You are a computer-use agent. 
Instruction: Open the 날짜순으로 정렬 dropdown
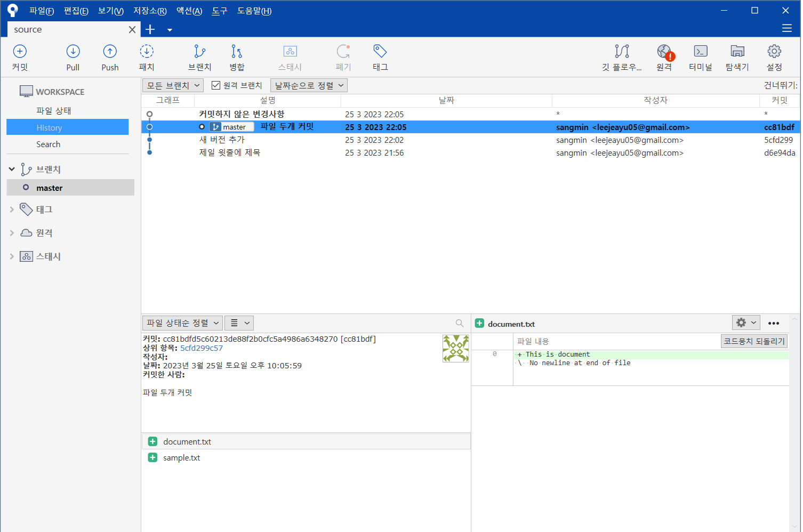coord(309,85)
